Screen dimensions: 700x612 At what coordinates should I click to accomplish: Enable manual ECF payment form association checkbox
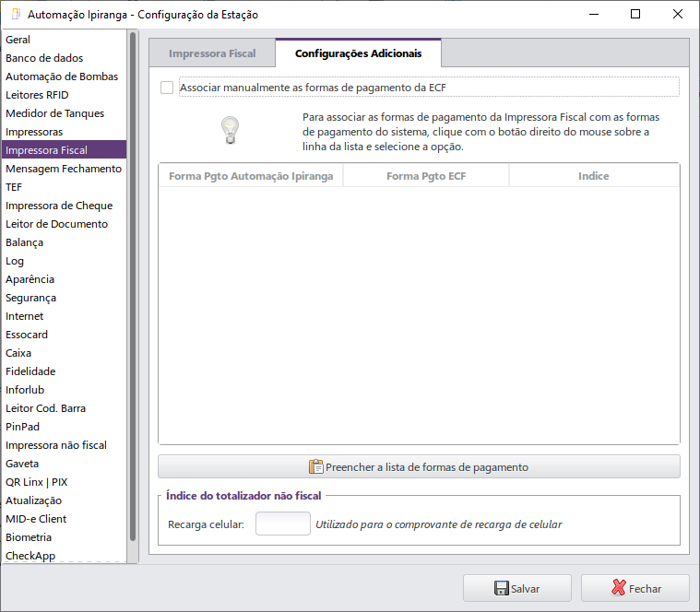click(167, 88)
